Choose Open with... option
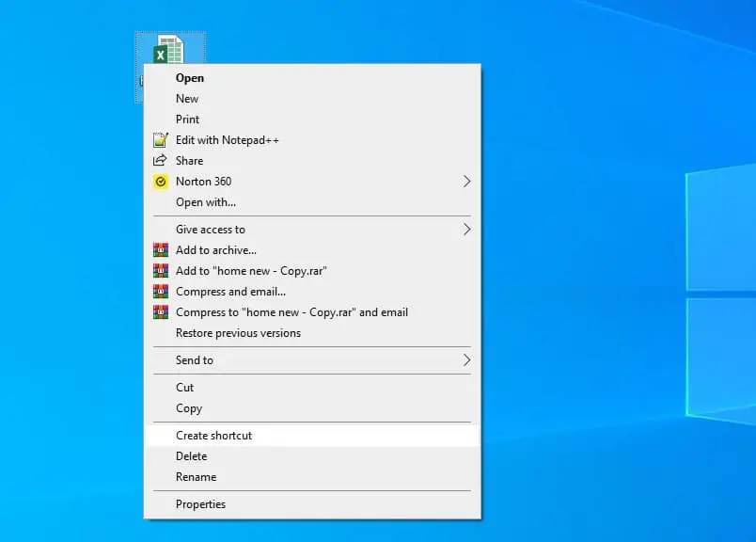The width and height of the screenshot is (756, 542). point(206,202)
